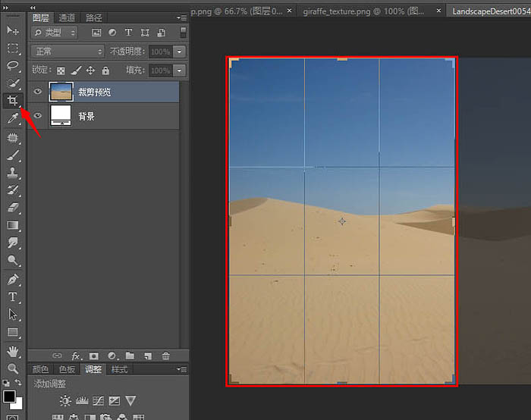Switch layer filtering on or off
This screenshot has height=420, width=531.
(x=184, y=33)
